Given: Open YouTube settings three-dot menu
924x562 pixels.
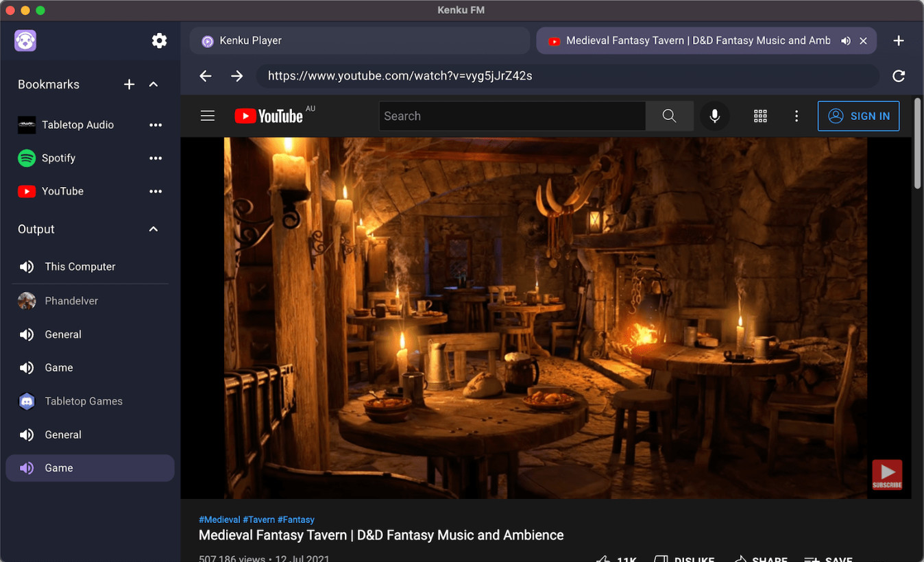Looking at the screenshot, I should [x=797, y=116].
